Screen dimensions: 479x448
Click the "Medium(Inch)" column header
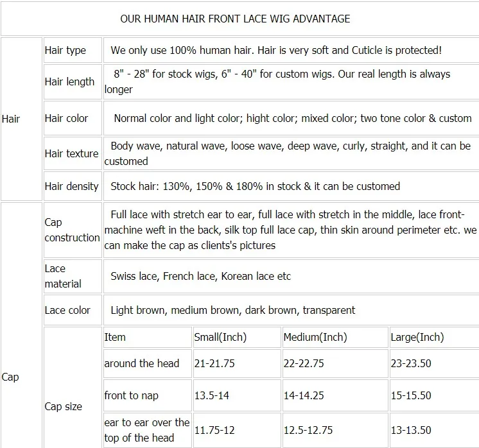[314, 337]
